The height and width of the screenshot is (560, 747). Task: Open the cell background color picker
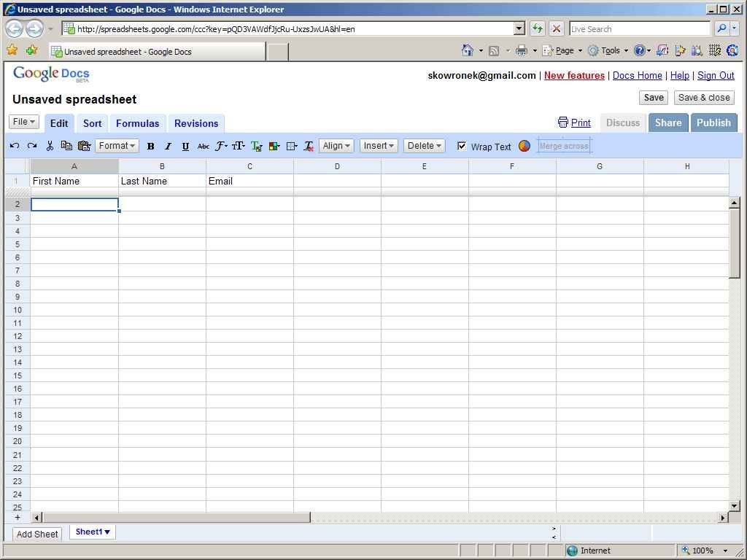click(274, 146)
